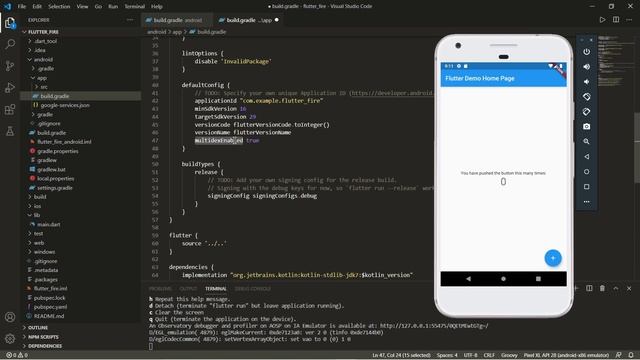Image resolution: width=640 pixels, height=360 pixels.
Task: Click the emulator zoom magnifier icon
Action: (587, 141)
